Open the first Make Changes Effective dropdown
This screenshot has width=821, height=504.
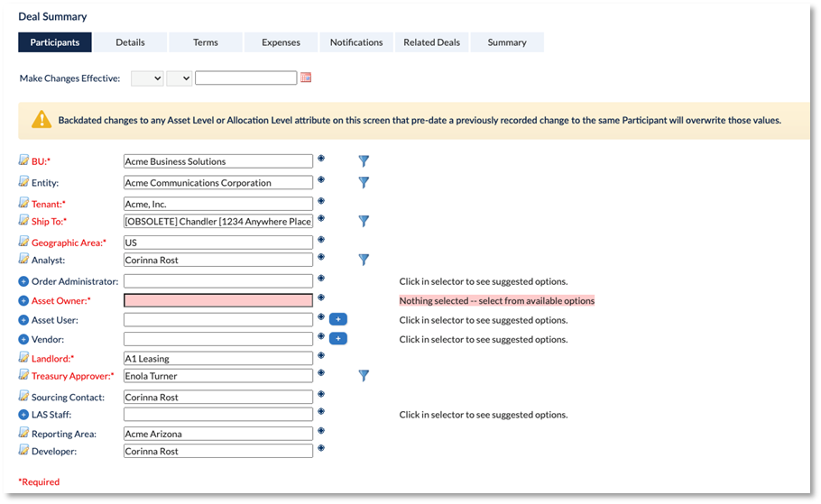pyautogui.click(x=147, y=78)
